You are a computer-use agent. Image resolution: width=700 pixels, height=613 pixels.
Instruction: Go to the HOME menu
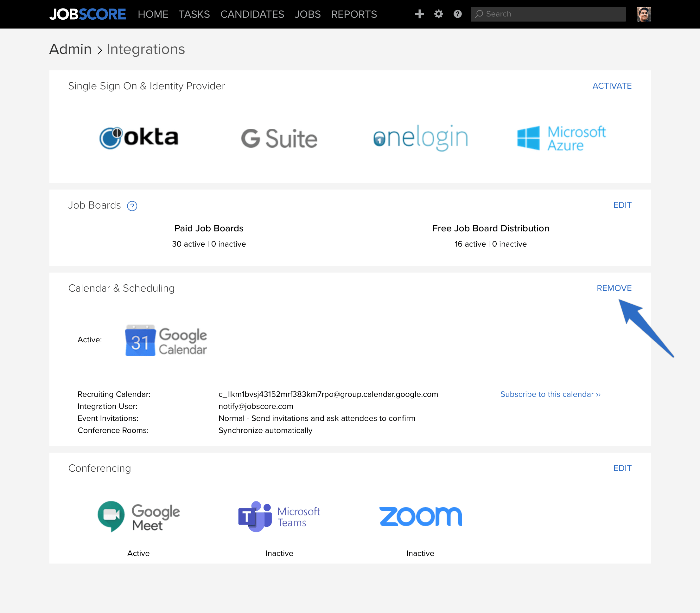coord(153,14)
